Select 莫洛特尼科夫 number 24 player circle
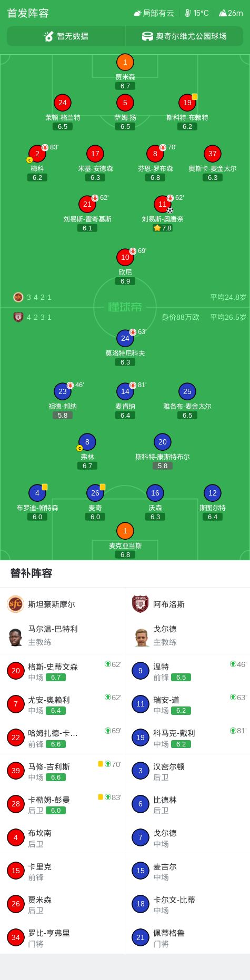 125,338
